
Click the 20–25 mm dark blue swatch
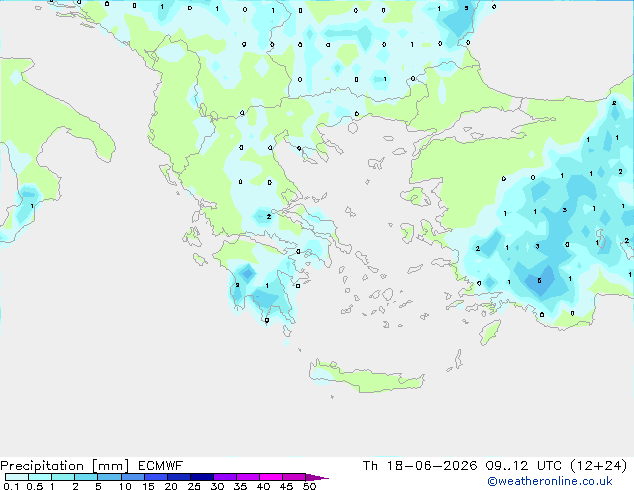[179, 477]
